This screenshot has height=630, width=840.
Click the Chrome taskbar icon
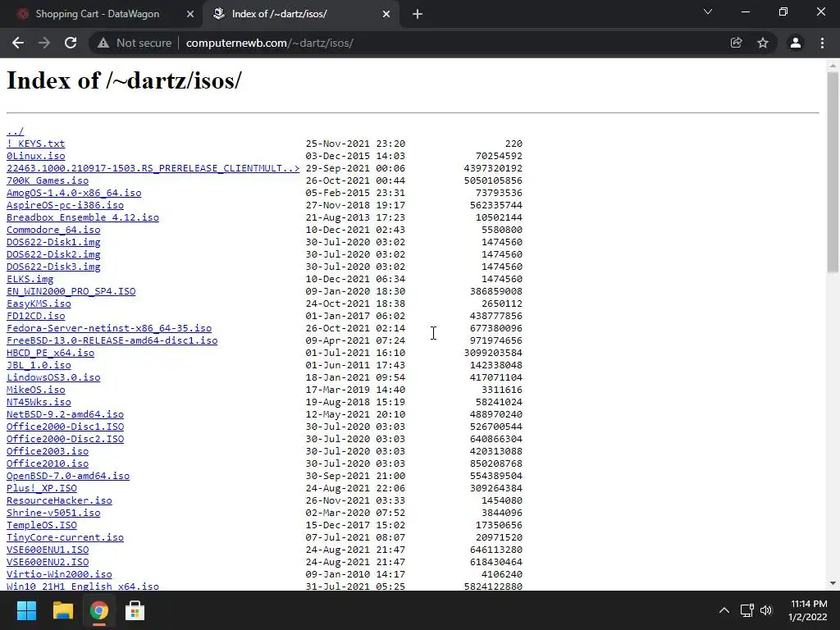98,610
